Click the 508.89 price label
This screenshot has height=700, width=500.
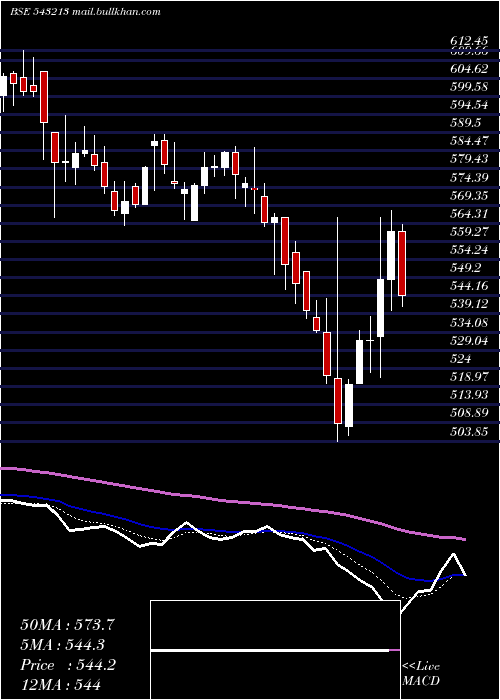tap(469, 413)
